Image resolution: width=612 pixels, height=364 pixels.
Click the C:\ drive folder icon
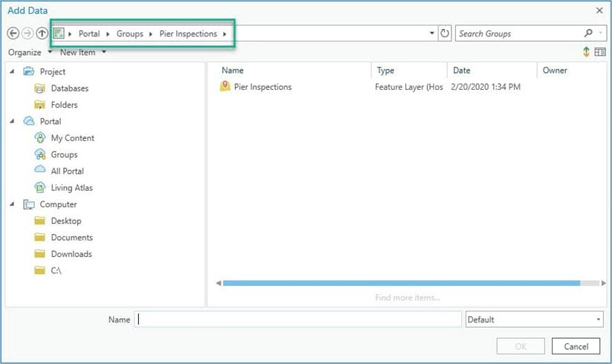pos(40,270)
